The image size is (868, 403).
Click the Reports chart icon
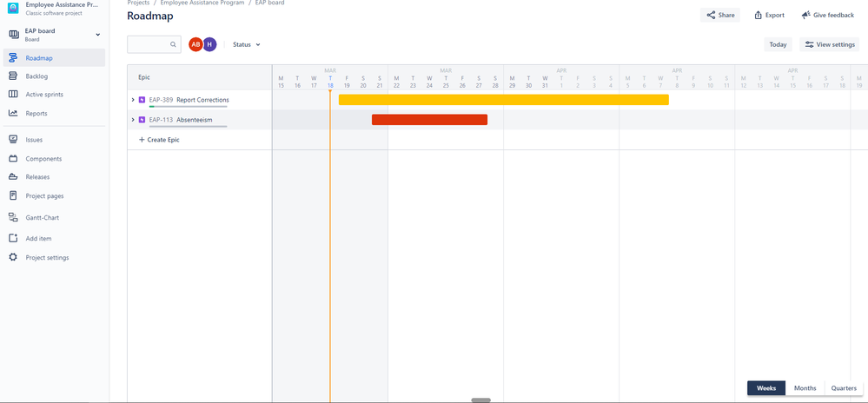pyautogui.click(x=13, y=114)
